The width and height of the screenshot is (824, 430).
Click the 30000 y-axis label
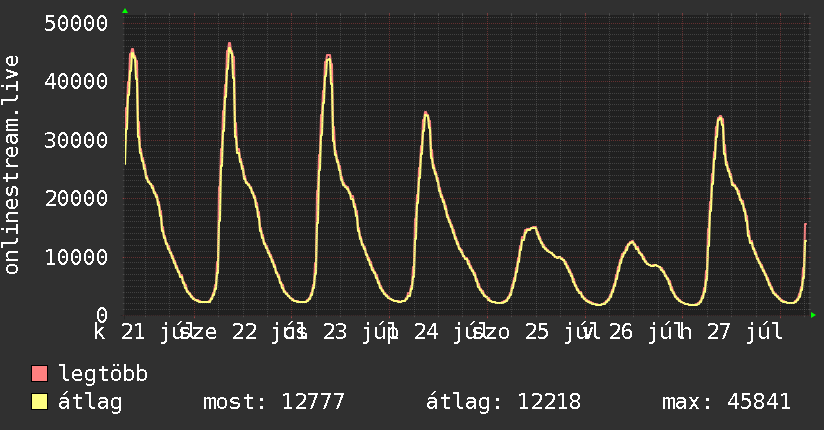pos(76,140)
